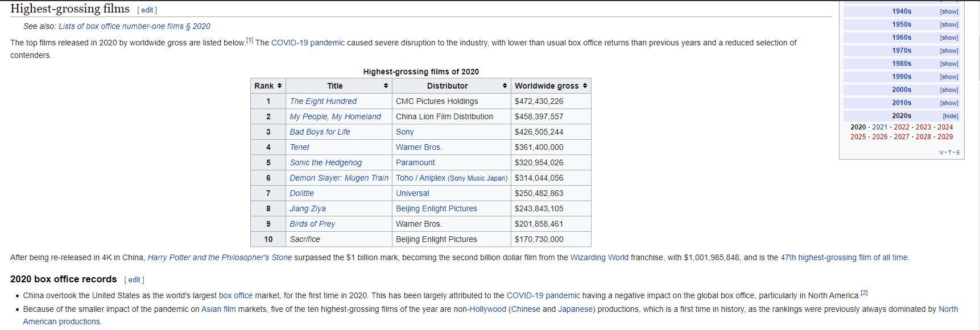
Task: Open citation footnote 1
Action: tap(250, 40)
